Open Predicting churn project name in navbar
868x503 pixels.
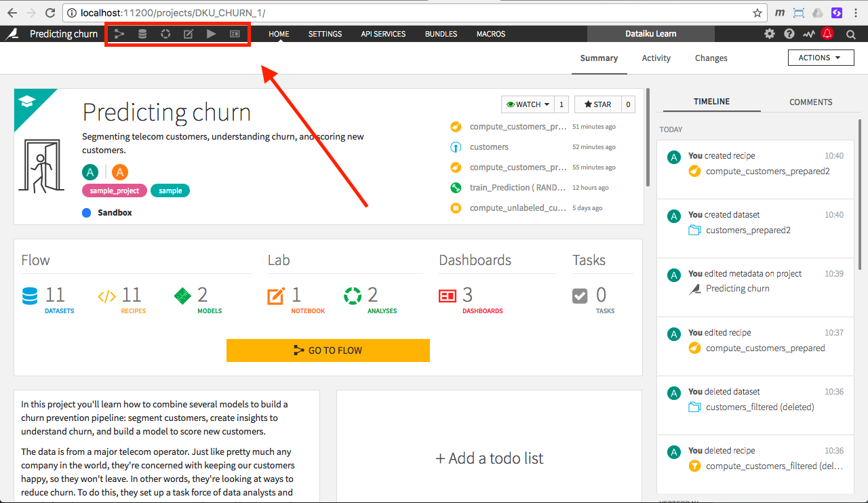tap(64, 34)
